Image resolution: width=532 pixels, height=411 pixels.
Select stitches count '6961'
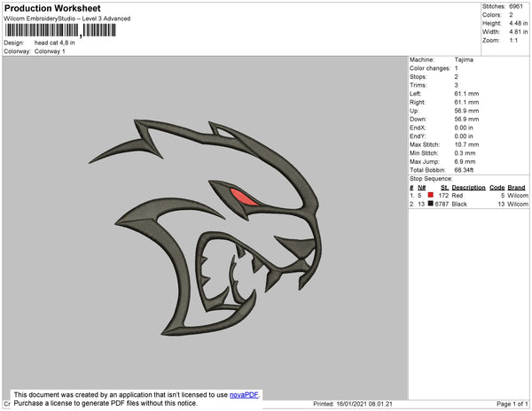coord(516,6)
